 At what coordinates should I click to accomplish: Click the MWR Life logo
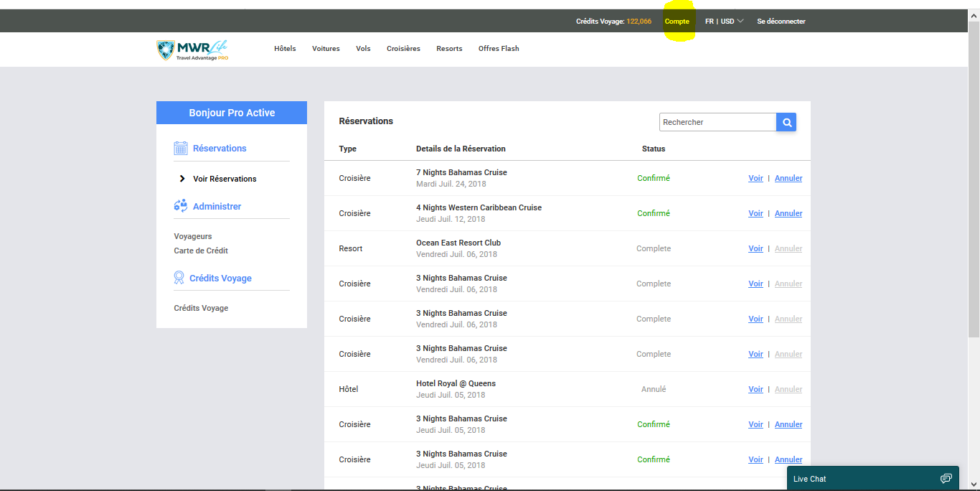(x=193, y=50)
